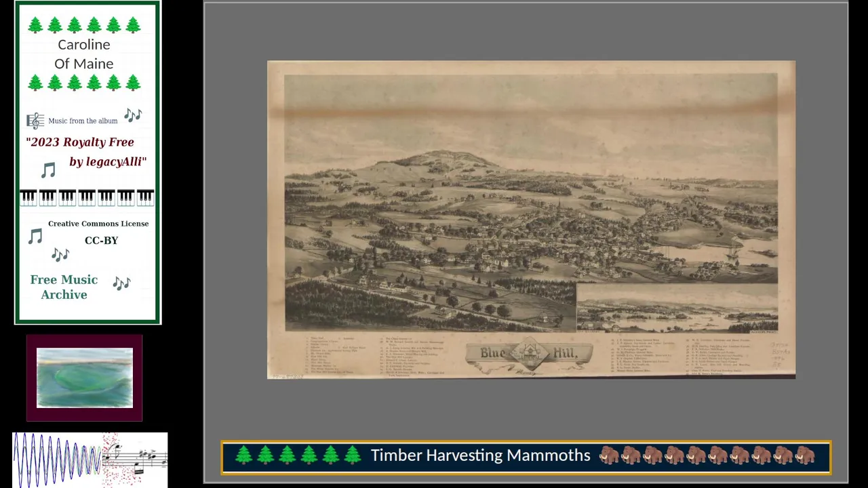Click the pine trees in the caption bar

click(x=298, y=455)
